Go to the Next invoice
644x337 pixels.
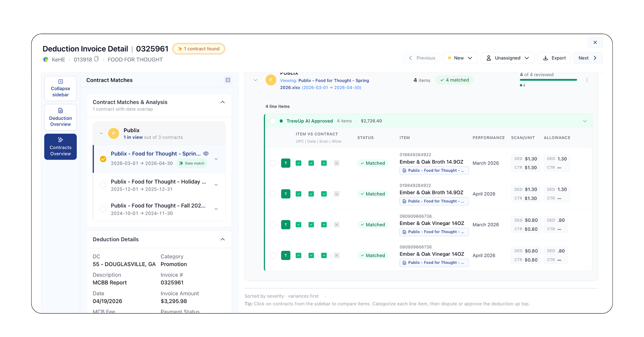tap(588, 58)
